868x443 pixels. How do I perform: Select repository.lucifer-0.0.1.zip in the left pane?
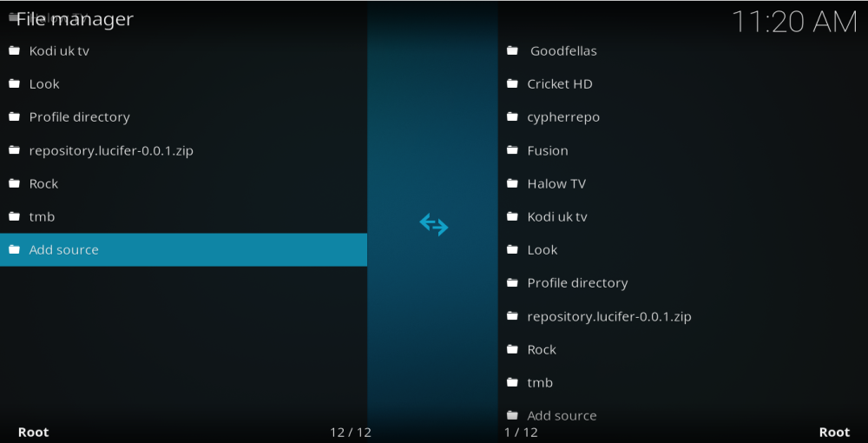point(111,151)
